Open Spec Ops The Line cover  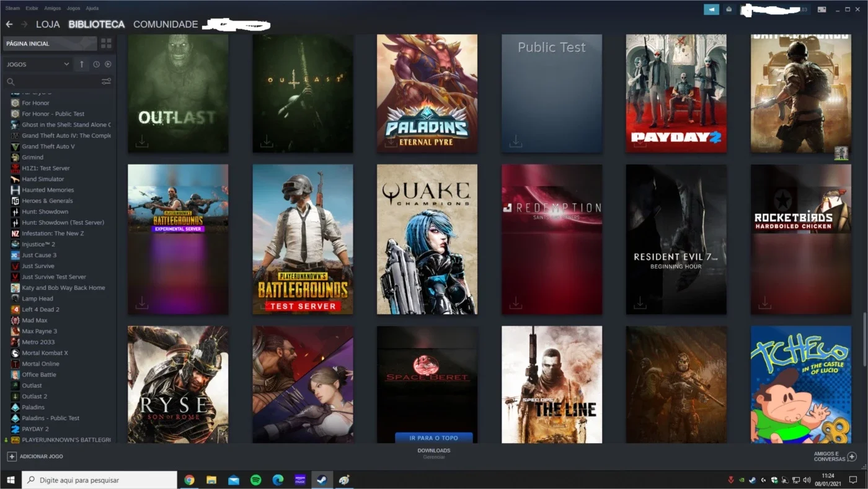[x=552, y=385]
